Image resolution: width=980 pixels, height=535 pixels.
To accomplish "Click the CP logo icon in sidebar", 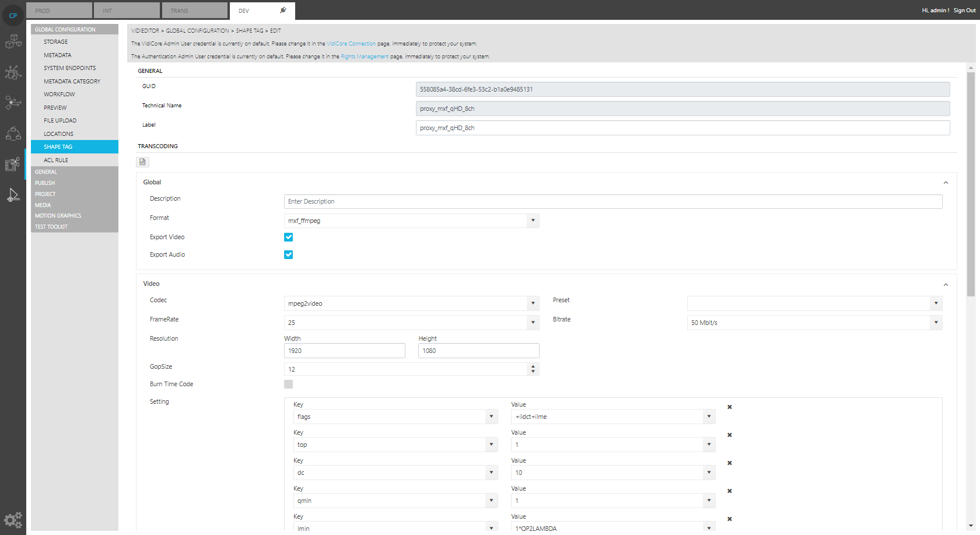I will pyautogui.click(x=13, y=16).
